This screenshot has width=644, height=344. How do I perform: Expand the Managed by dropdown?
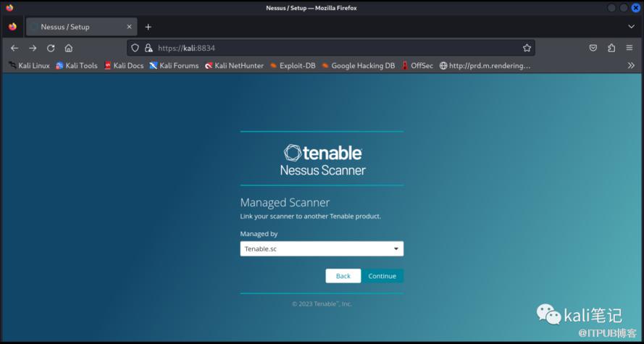[322, 248]
